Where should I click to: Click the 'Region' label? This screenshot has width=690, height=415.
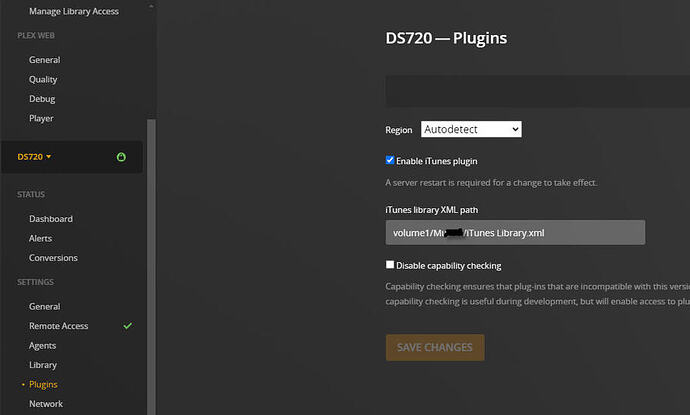[399, 130]
